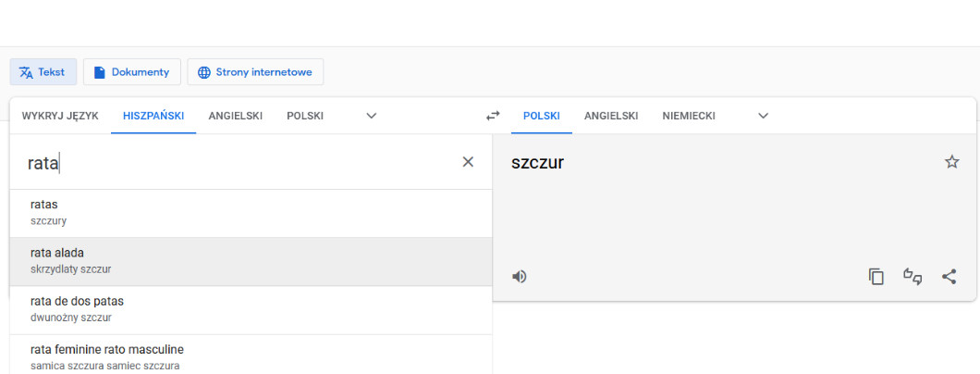Set POLSKI as source language
Image resolution: width=980 pixels, height=374 pixels.
[305, 116]
